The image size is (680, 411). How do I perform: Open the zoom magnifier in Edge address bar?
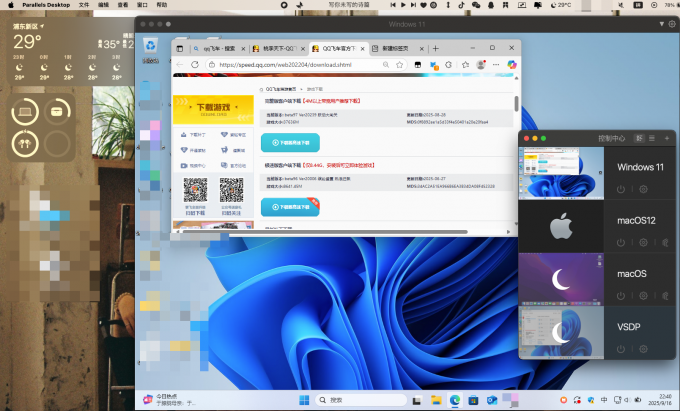[386, 65]
